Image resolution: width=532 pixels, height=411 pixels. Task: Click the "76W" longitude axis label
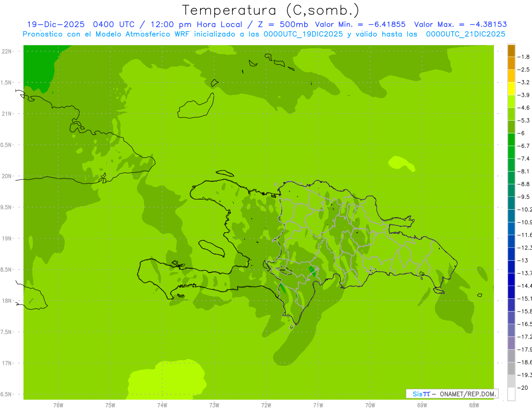(58, 405)
